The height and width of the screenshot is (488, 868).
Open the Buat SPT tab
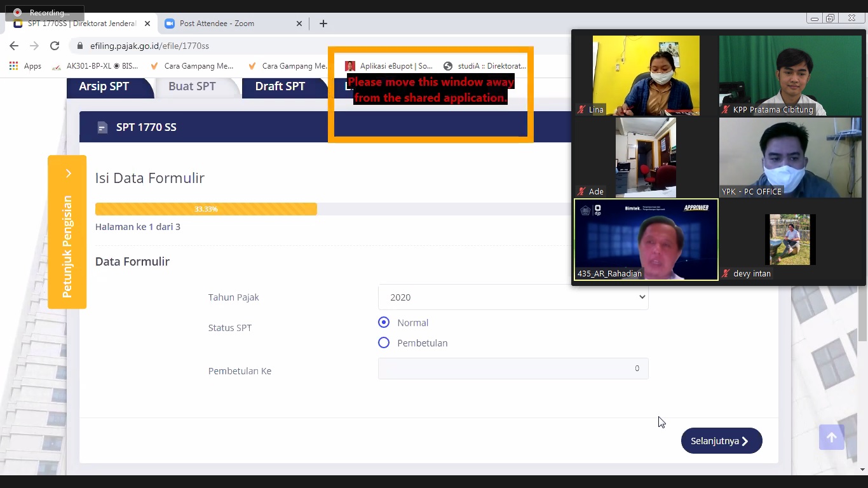(x=192, y=86)
